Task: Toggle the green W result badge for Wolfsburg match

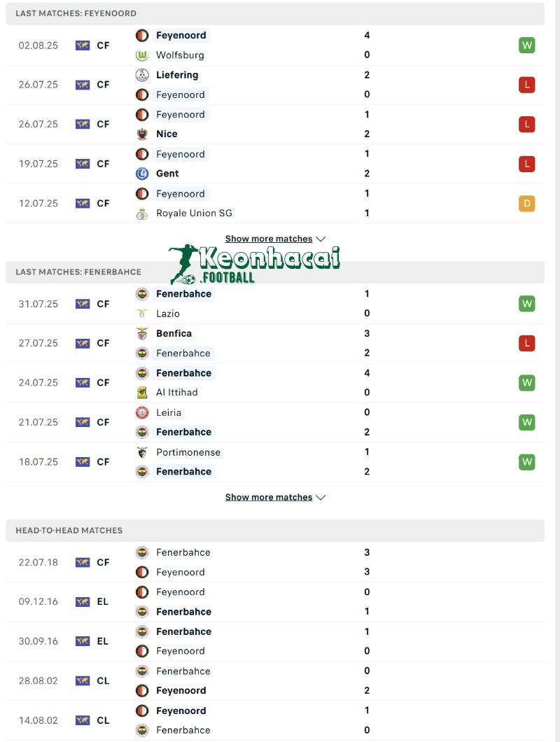Action: [x=527, y=45]
